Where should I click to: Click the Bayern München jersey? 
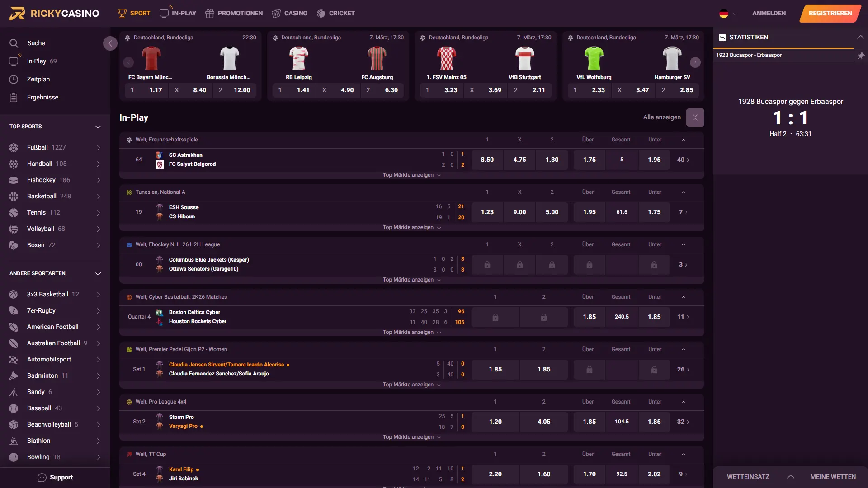click(x=151, y=58)
